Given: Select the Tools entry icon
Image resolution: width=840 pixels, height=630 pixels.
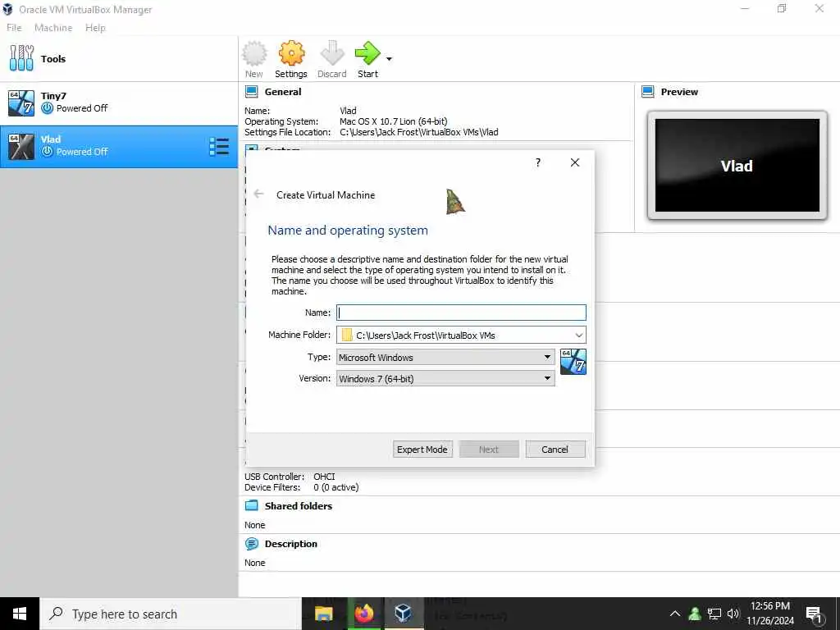Looking at the screenshot, I should pos(21,58).
